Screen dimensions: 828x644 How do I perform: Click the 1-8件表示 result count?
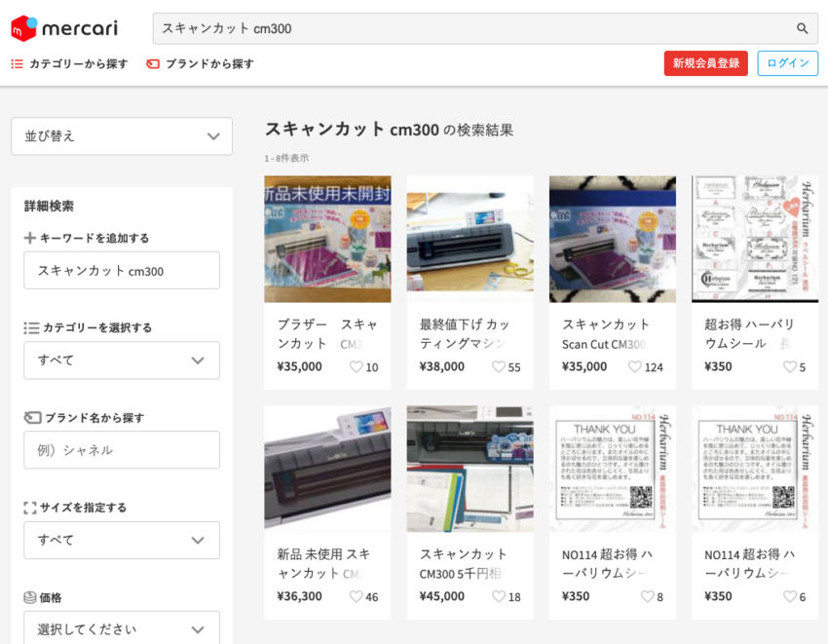[x=286, y=158]
